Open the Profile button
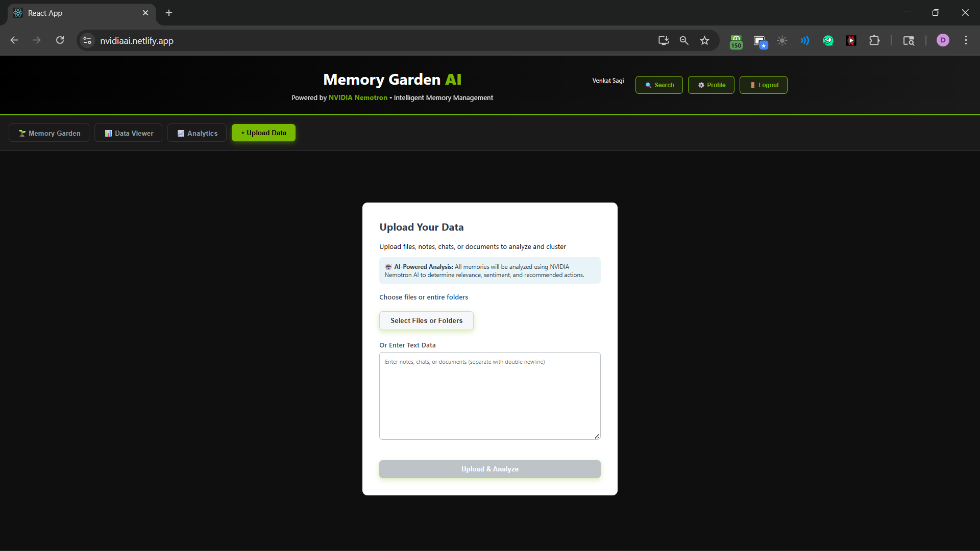Image resolution: width=980 pixels, height=551 pixels. tap(711, 85)
